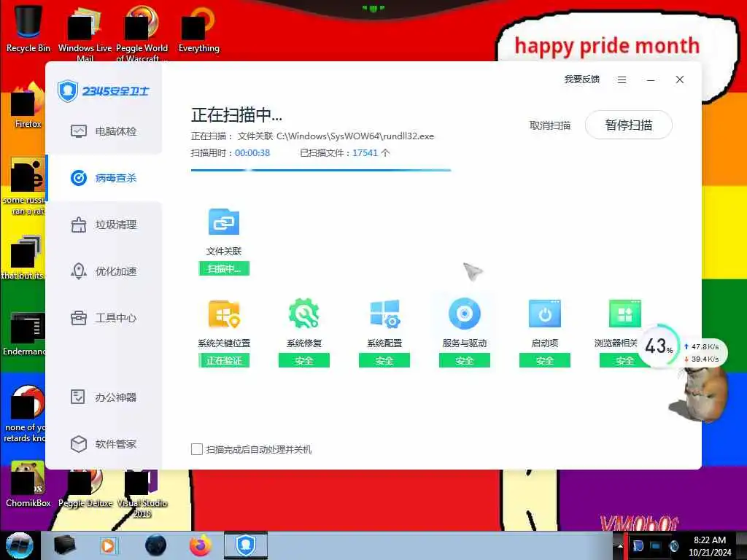Click the 安全 badge under 系统修复
This screenshot has width=747, height=560.
304,360
